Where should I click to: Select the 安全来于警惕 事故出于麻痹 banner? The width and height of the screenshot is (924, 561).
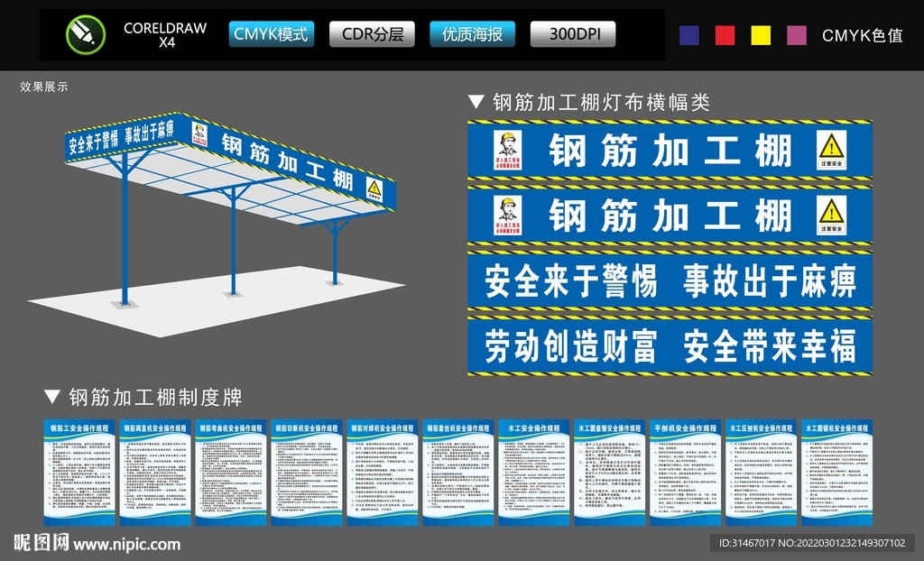tap(670, 280)
